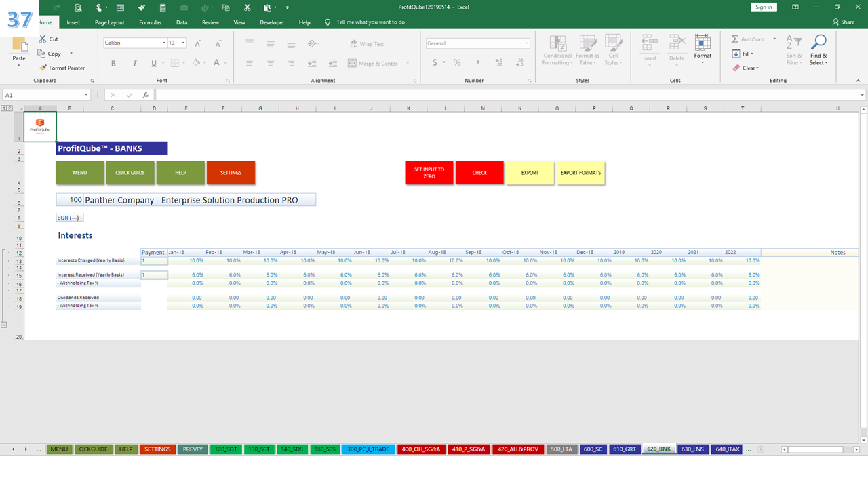Click the Decrease Indent icon
868x488 pixels.
tap(312, 63)
